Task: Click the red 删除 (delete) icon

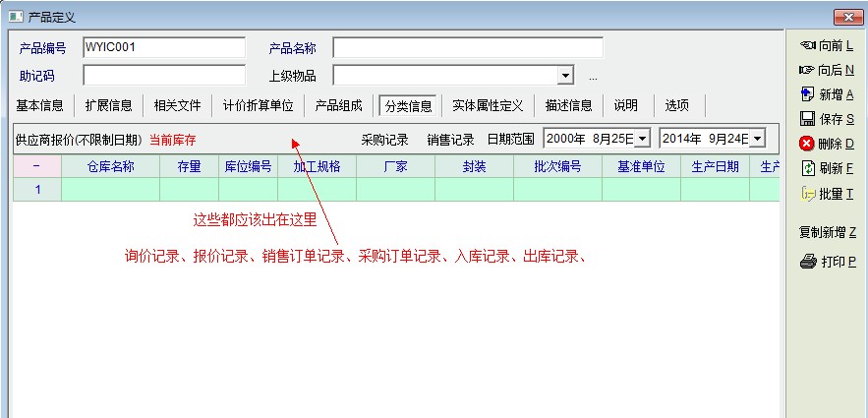Action: 807,144
